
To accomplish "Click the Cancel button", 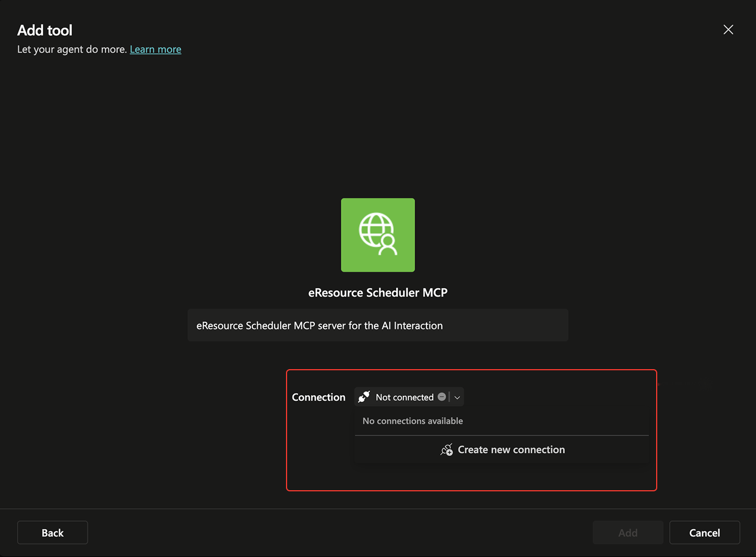I will 704,533.
